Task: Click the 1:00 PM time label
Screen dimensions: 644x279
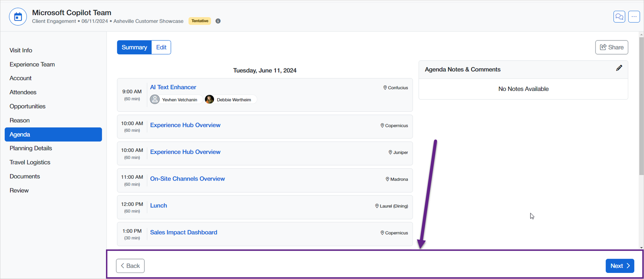Action: click(x=132, y=231)
